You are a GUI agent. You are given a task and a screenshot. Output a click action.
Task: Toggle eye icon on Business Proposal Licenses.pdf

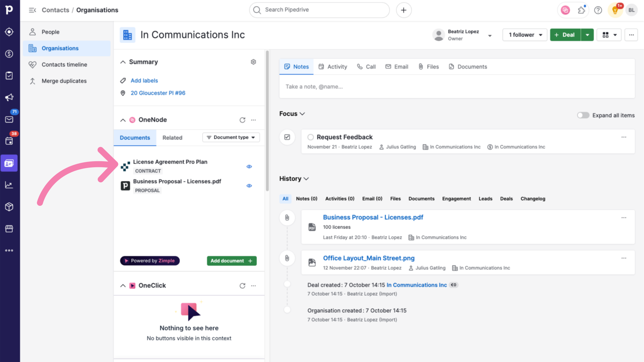click(x=250, y=185)
